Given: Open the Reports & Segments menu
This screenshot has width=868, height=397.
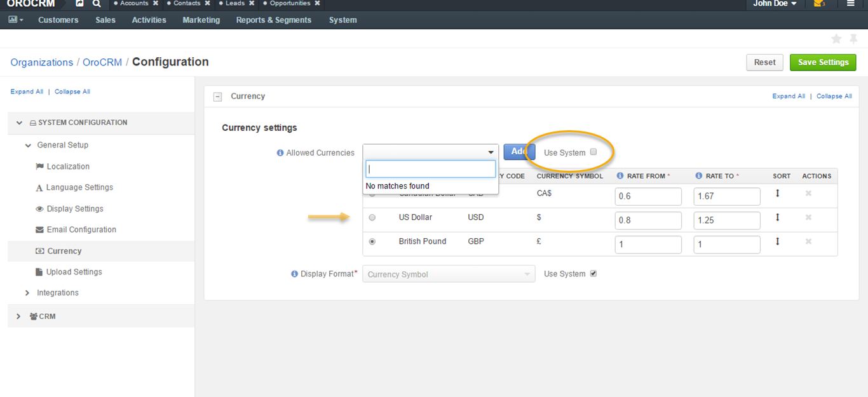Looking at the screenshot, I should click(x=274, y=20).
